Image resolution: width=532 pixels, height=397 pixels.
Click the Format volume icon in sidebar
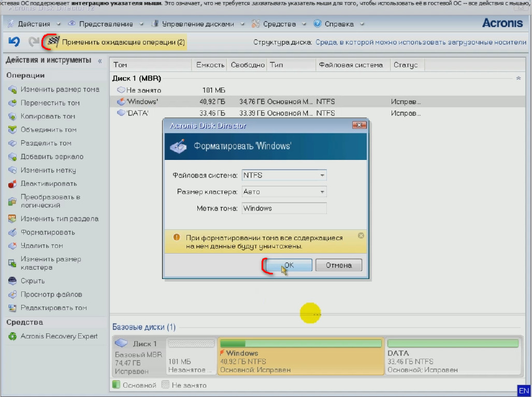click(x=12, y=232)
